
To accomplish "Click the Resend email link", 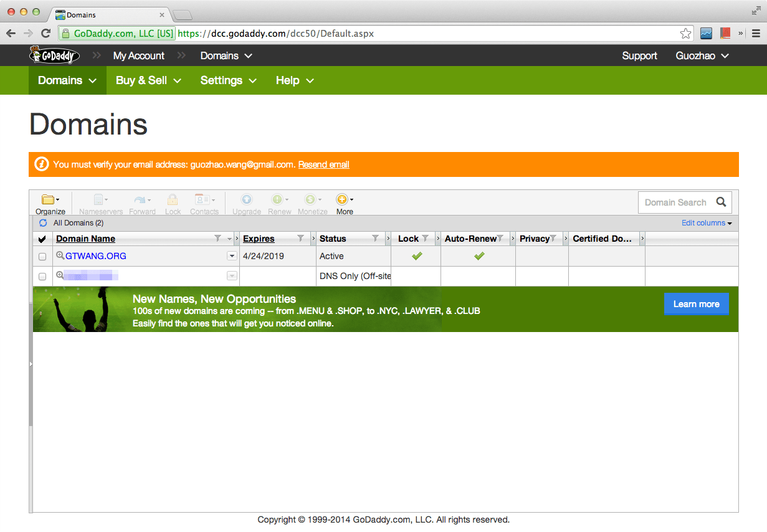I will [323, 164].
